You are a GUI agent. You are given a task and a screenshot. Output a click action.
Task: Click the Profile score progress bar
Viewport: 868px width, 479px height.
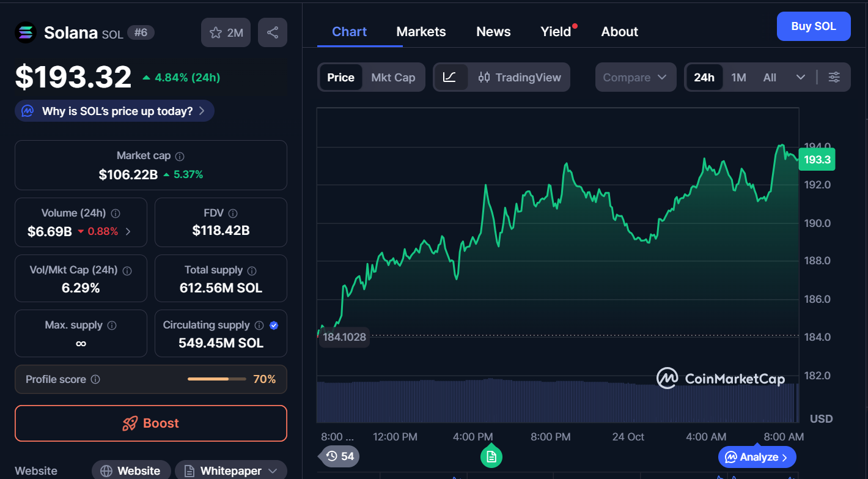(x=216, y=379)
